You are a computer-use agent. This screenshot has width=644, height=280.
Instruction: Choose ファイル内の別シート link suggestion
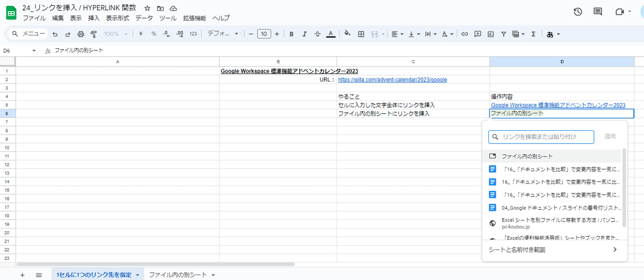pos(552,156)
